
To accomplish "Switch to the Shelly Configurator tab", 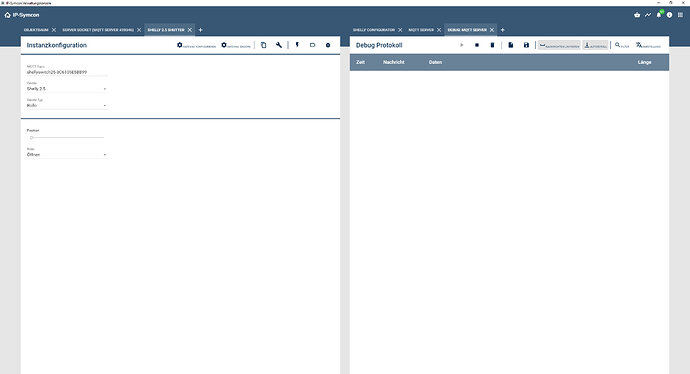I will click(374, 30).
